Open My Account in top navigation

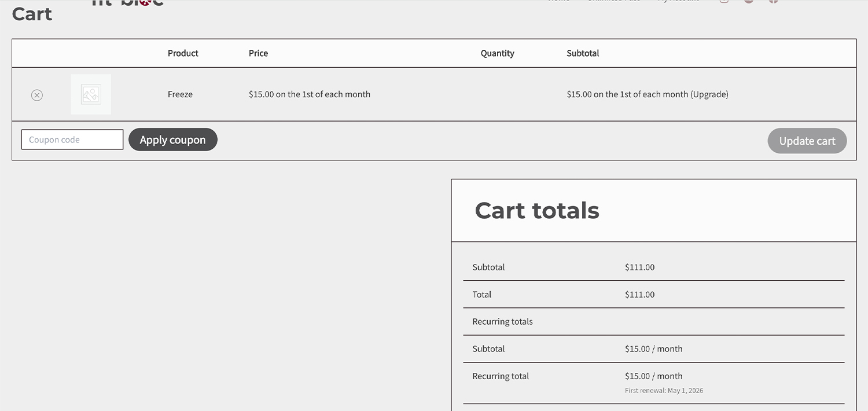(x=678, y=1)
